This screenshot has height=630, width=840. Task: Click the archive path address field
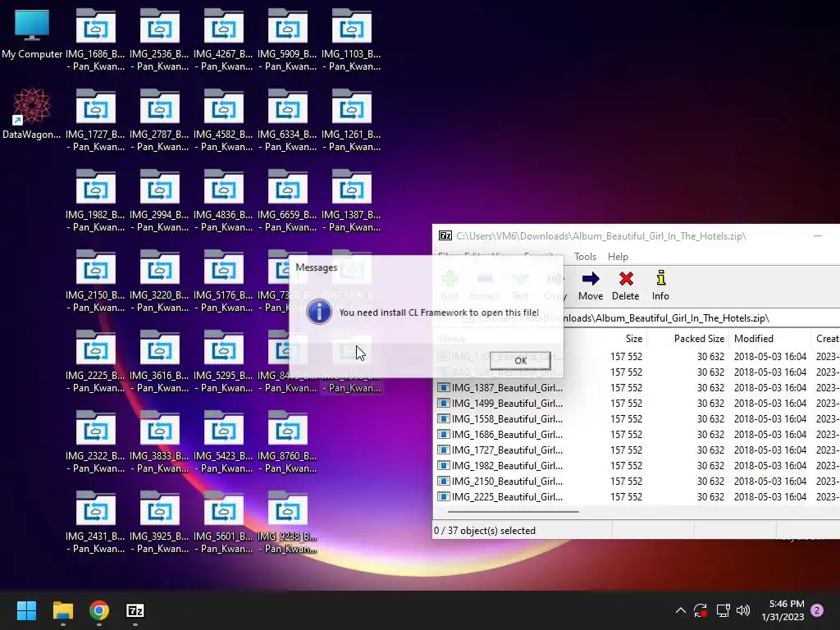point(648,318)
